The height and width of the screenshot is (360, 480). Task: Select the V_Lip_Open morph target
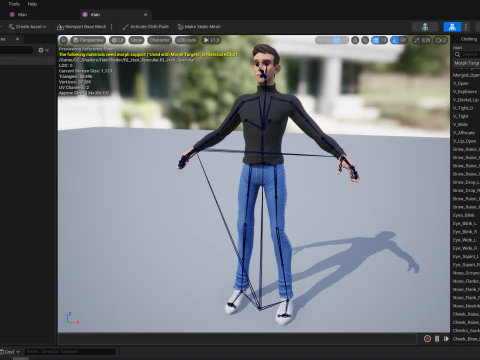466,141
